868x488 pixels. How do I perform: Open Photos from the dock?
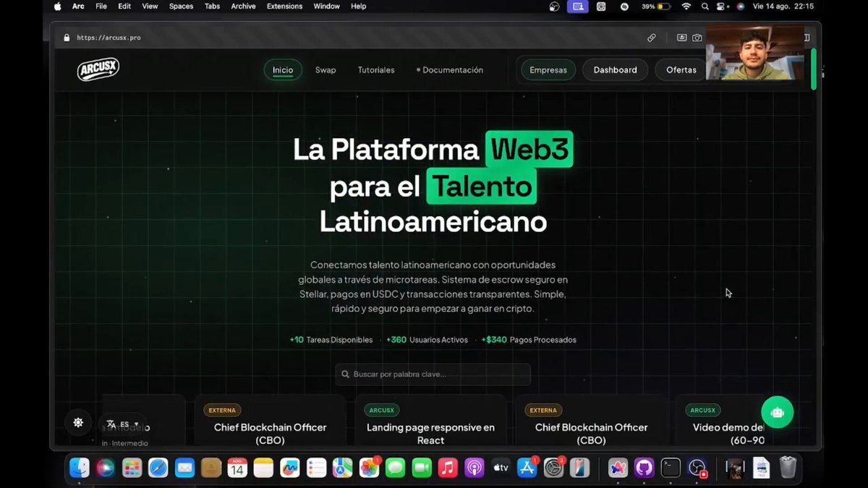(x=369, y=468)
